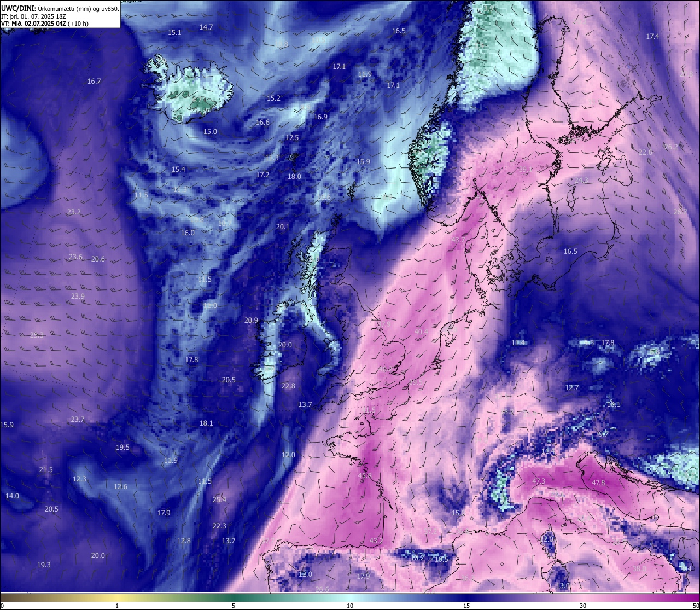Click the map value 19.5
This screenshot has width=700, height=610.
tap(122, 448)
